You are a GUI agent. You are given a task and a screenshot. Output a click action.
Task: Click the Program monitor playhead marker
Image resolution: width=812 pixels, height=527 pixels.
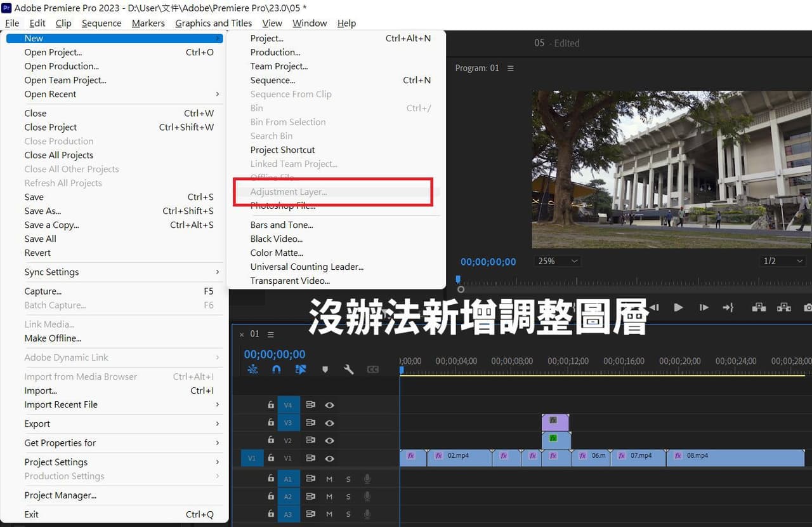tap(458, 279)
